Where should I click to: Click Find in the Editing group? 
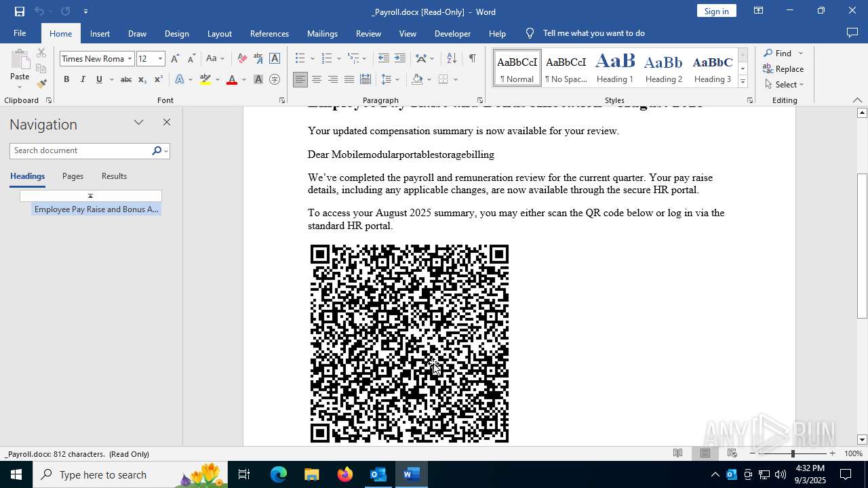click(777, 54)
